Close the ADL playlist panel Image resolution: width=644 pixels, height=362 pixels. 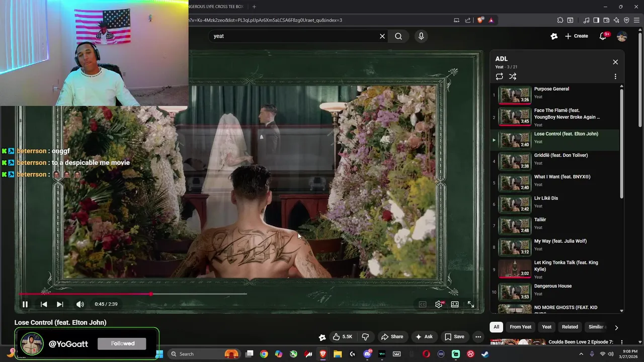[615, 62]
